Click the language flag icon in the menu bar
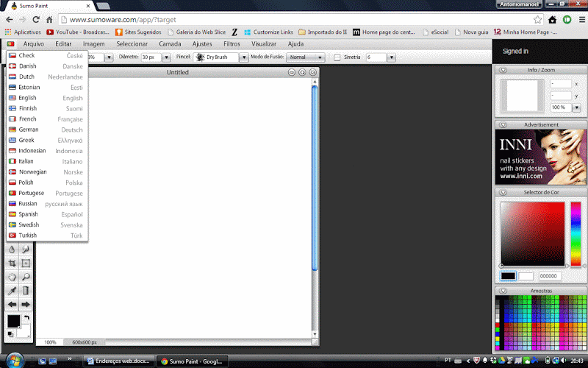588x368 pixels. click(x=10, y=44)
